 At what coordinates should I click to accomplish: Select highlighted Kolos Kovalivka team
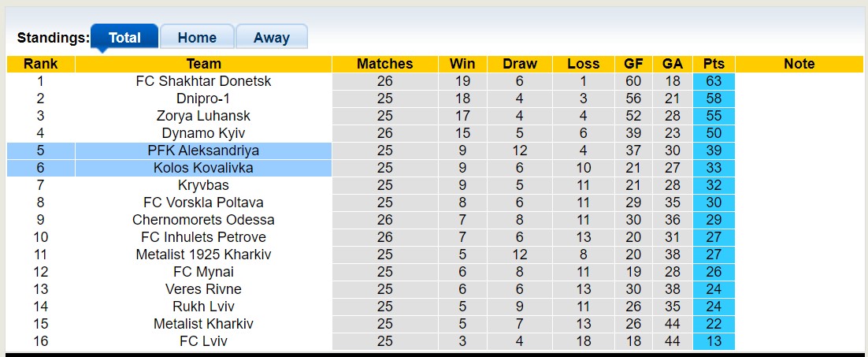pos(203,168)
